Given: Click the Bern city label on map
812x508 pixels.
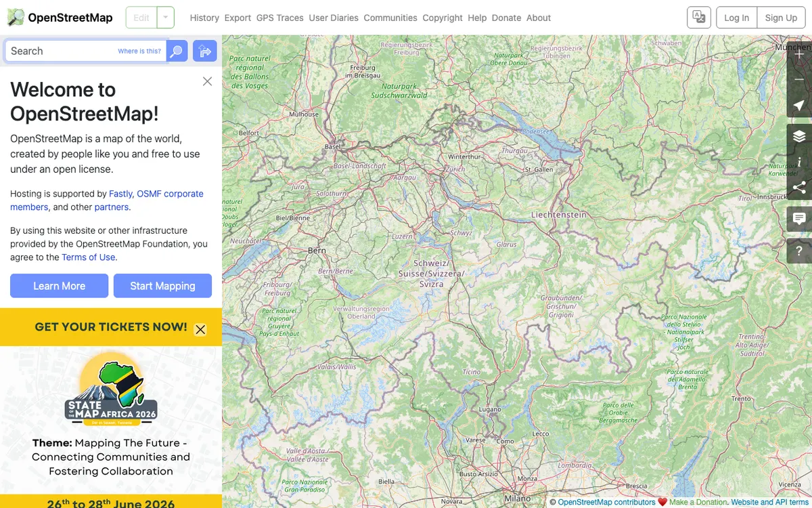Looking at the screenshot, I should coord(317,251).
